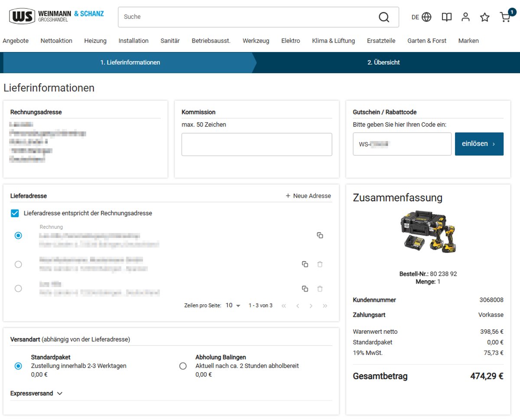520x420 pixels.
Task: Switch to the 2. Übersicht step
Action: 383,62
